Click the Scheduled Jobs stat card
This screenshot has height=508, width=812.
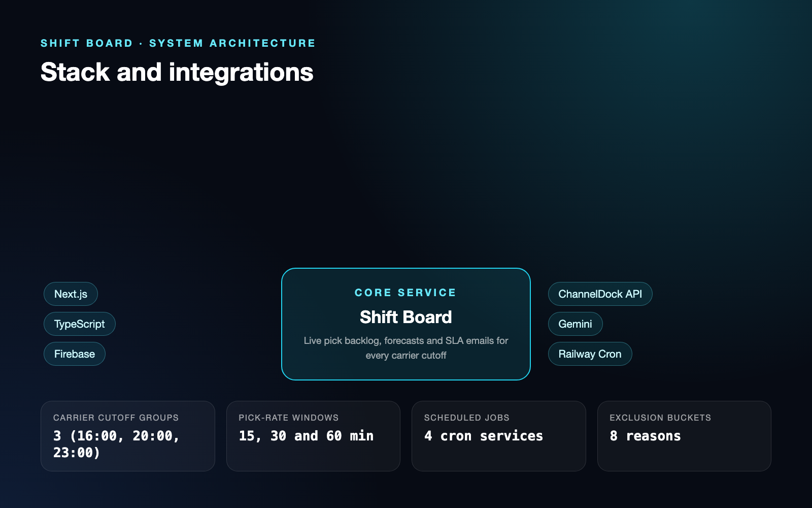point(499,436)
